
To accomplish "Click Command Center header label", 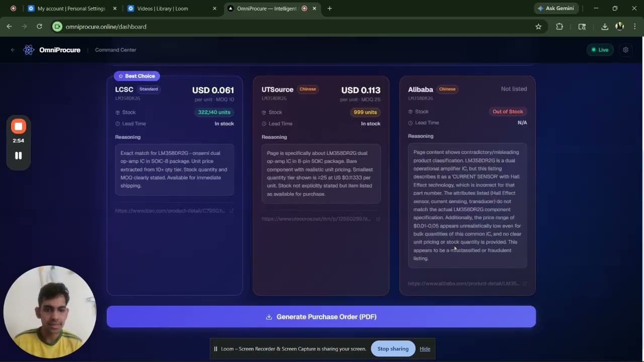I will [116, 50].
